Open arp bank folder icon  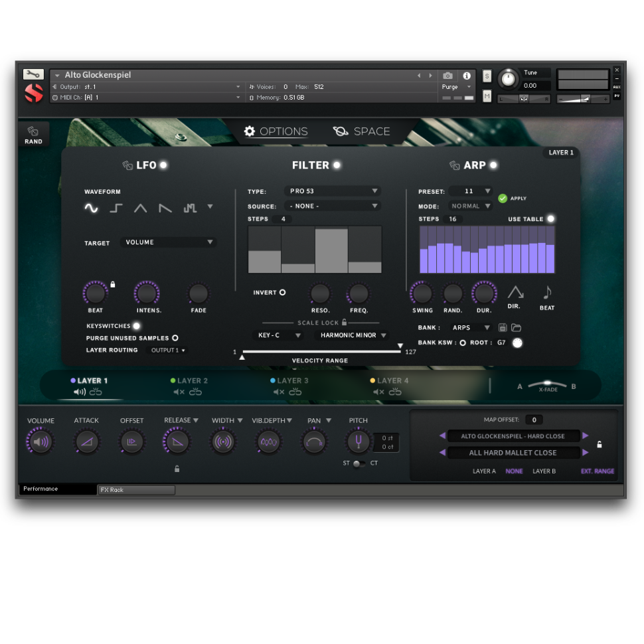[516, 327]
